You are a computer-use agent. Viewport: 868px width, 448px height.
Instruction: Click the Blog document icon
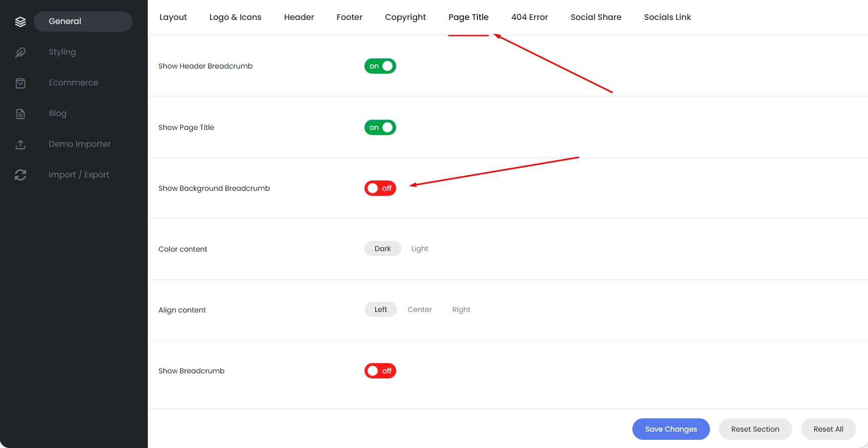click(x=20, y=114)
